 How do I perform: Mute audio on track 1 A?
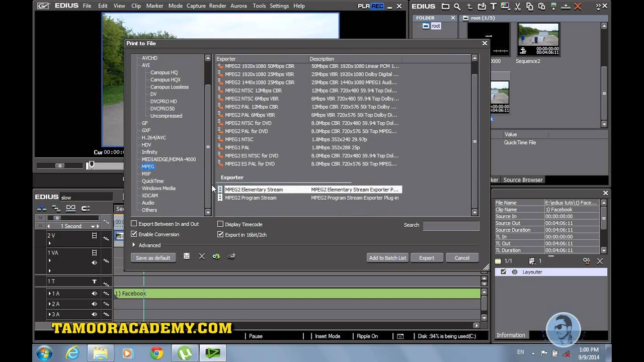pos(94,294)
